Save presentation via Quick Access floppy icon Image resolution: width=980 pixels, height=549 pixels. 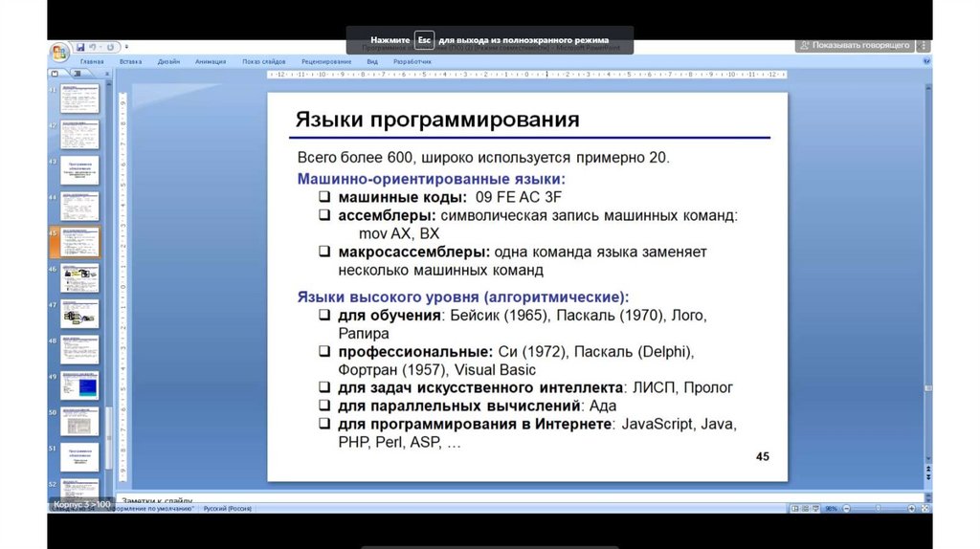point(80,47)
